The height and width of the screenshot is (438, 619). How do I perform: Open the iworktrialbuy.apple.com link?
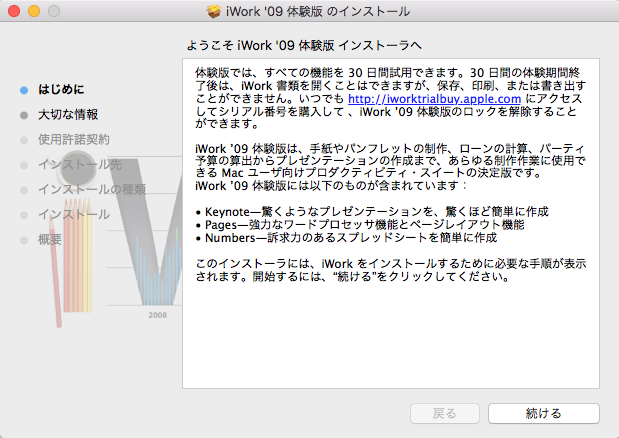[x=434, y=99]
